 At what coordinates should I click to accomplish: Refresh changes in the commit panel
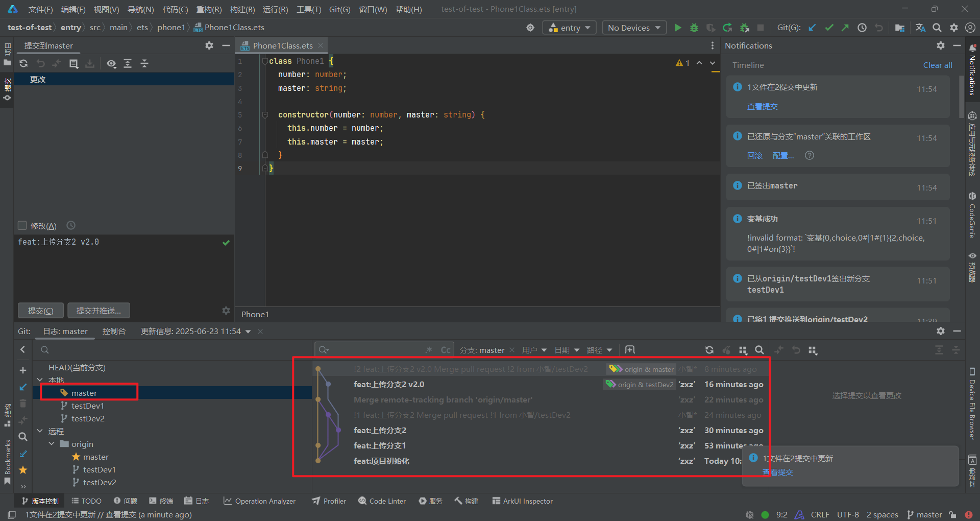tap(23, 63)
